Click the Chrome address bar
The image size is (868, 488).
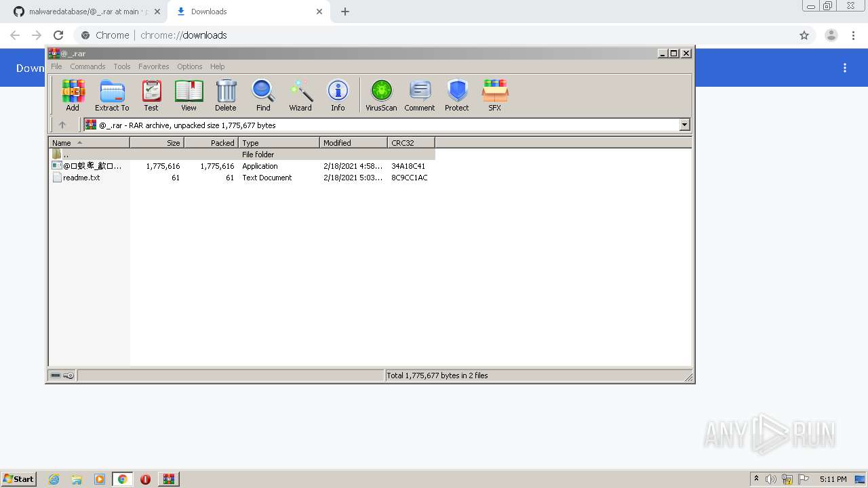[434, 35]
